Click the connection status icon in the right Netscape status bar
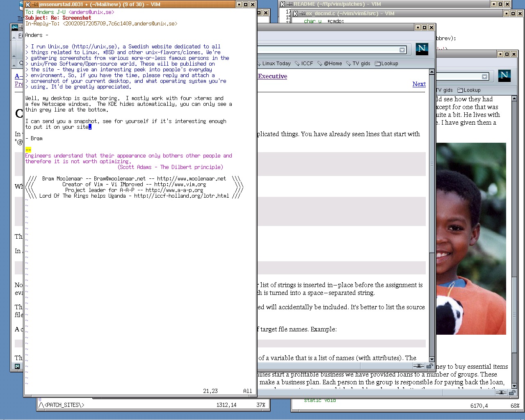The width and height of the screenshot is (525, 420). [501, 393]
